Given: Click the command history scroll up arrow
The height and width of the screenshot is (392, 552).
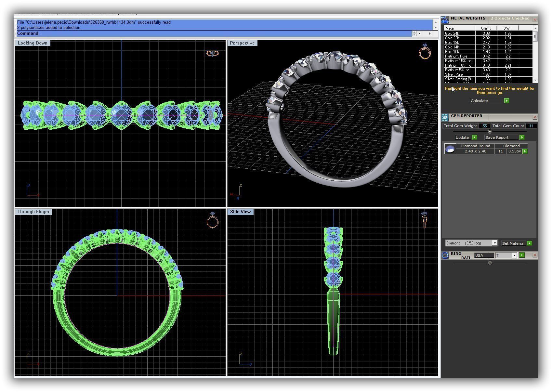Looking at the screenshot, I should [435, 22].
